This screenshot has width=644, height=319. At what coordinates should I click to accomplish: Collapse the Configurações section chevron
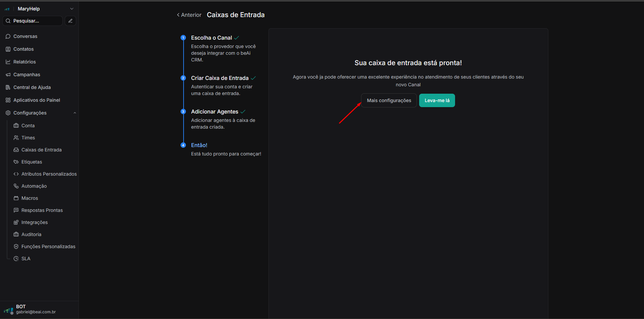click(75, 113)
